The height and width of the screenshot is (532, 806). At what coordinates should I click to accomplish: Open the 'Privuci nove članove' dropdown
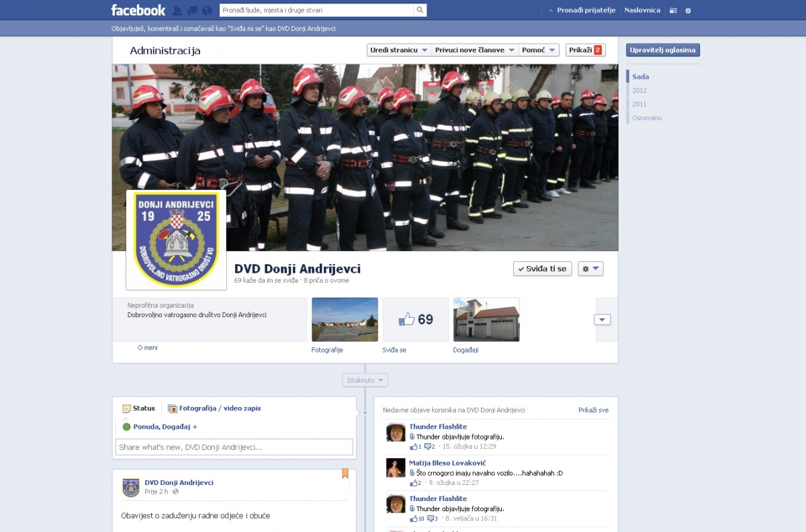(475, 50)
